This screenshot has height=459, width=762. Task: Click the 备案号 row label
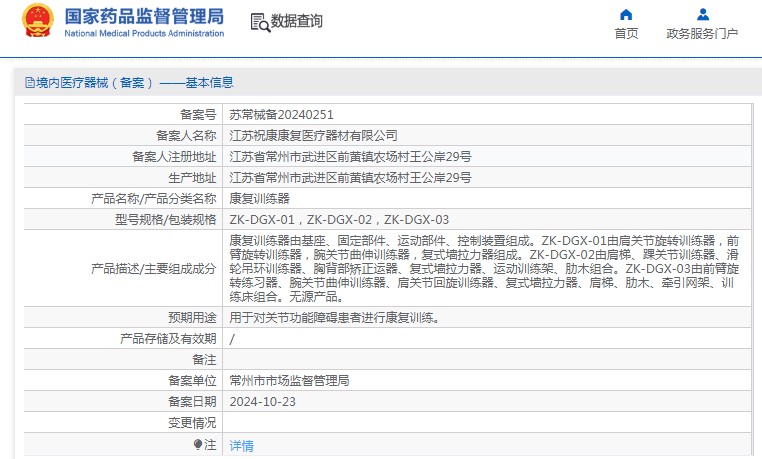[198, 115]
